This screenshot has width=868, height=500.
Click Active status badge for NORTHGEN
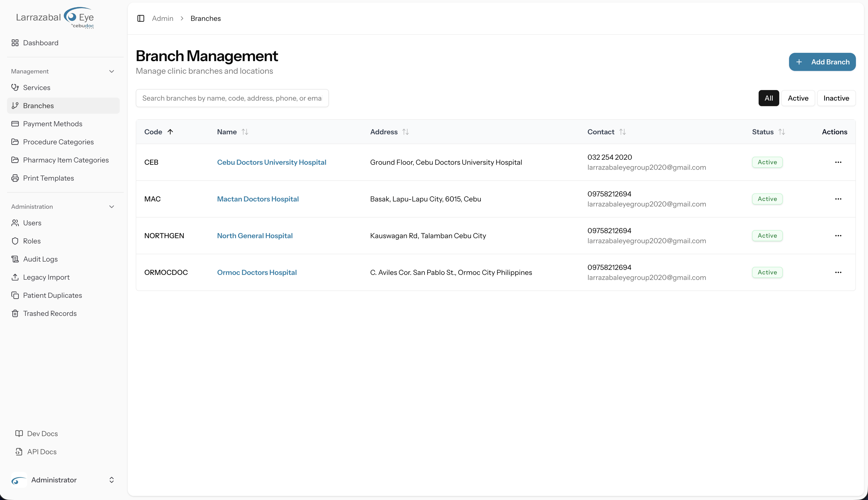[x=767, y=236]
